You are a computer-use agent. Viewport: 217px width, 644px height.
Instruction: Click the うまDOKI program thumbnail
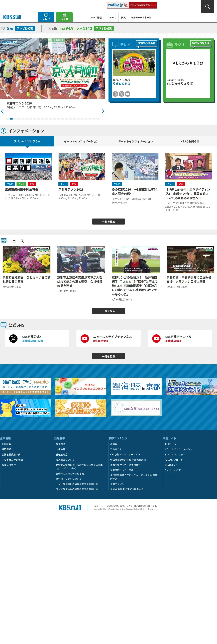[x=134, y=63]
